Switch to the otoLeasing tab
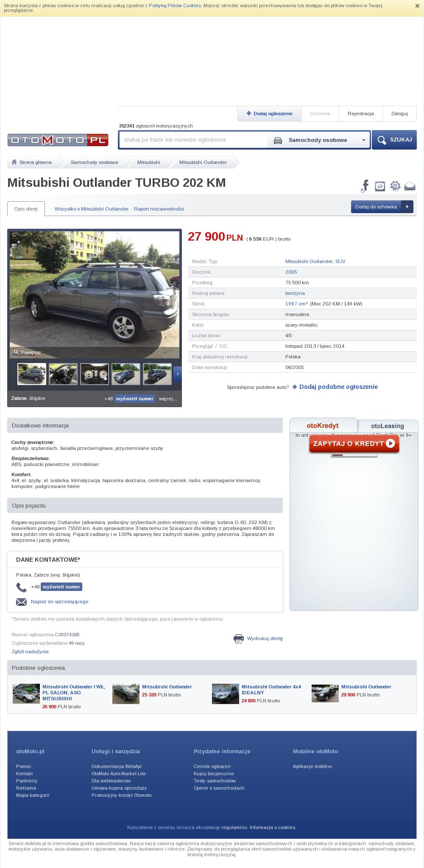 (388, 426)
